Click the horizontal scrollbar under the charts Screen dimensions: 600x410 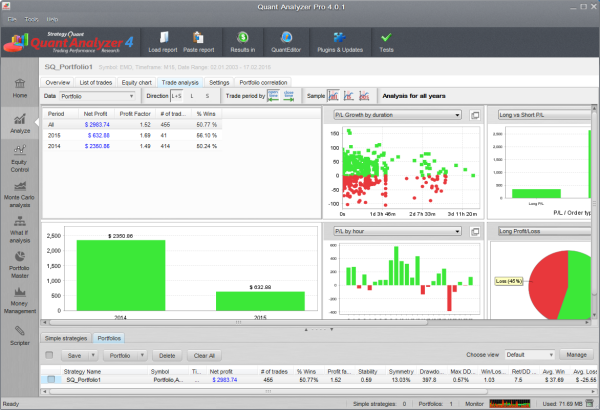[x=237, y=322]
